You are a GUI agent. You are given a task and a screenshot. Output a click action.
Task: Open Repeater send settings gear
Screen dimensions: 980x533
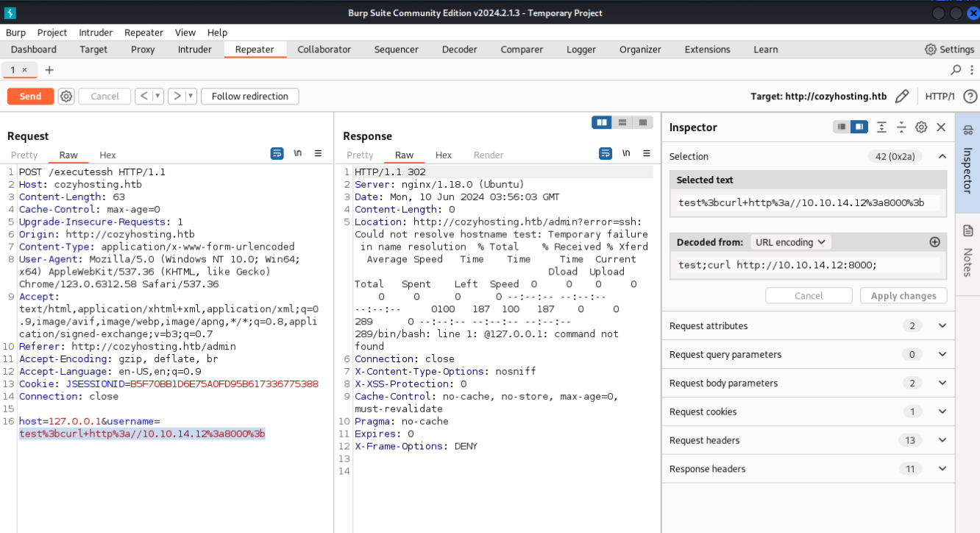66,96
